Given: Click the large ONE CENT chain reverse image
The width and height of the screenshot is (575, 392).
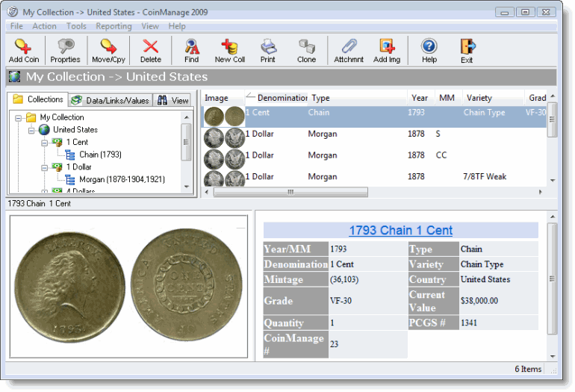Looking at the screenshot, I should point(186,285).
